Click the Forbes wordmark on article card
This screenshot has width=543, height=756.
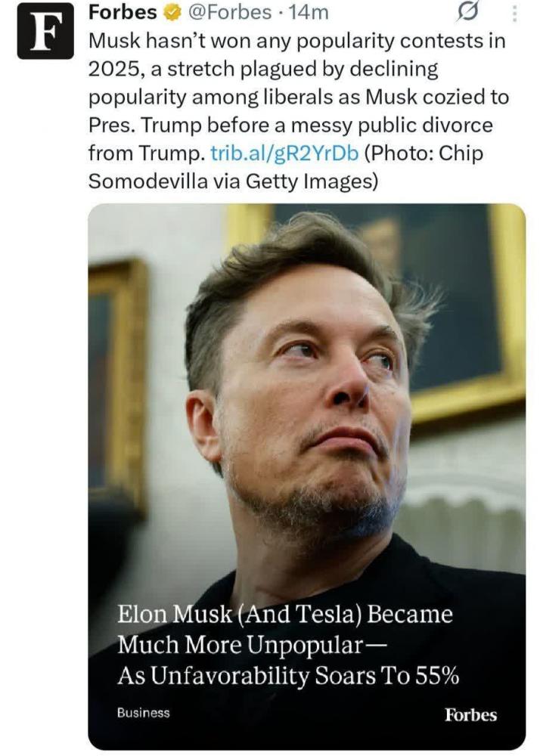coord(470,714)
